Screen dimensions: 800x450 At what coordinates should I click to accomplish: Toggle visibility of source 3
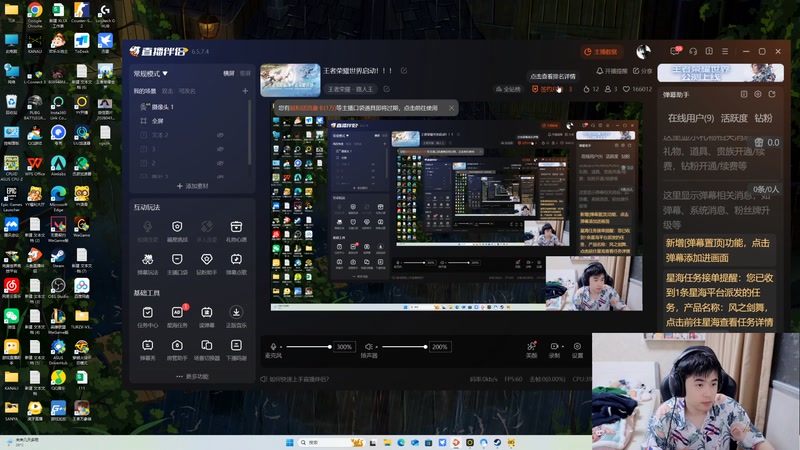point(220,149)
